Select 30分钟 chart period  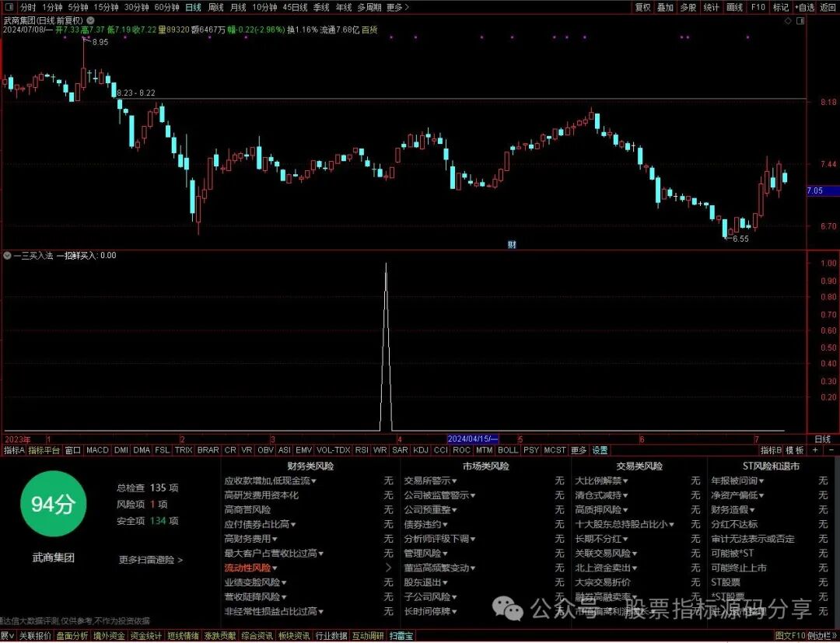pyautogui.click(x=136, y=7)
